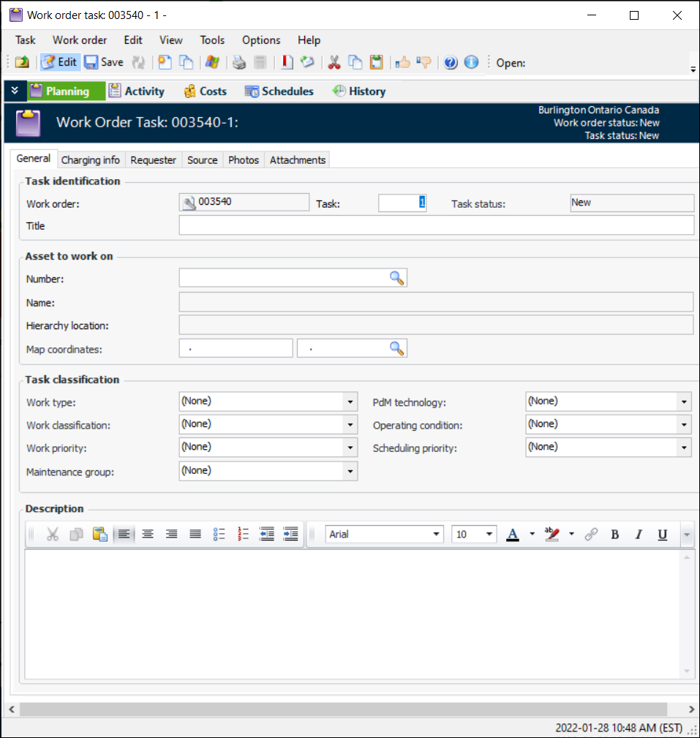Click the blue help question mark icon
The height and width of the screenshot is (738, 700).
(451, 63)
